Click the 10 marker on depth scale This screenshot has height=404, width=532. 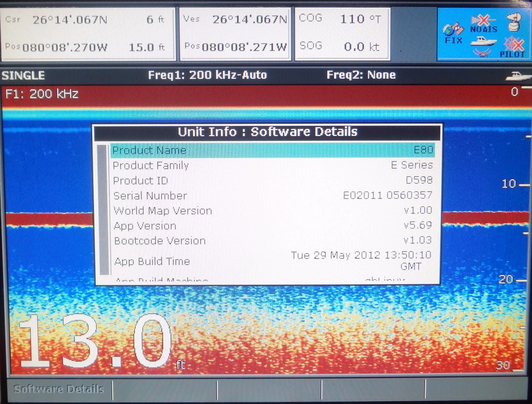coord(509,184)
